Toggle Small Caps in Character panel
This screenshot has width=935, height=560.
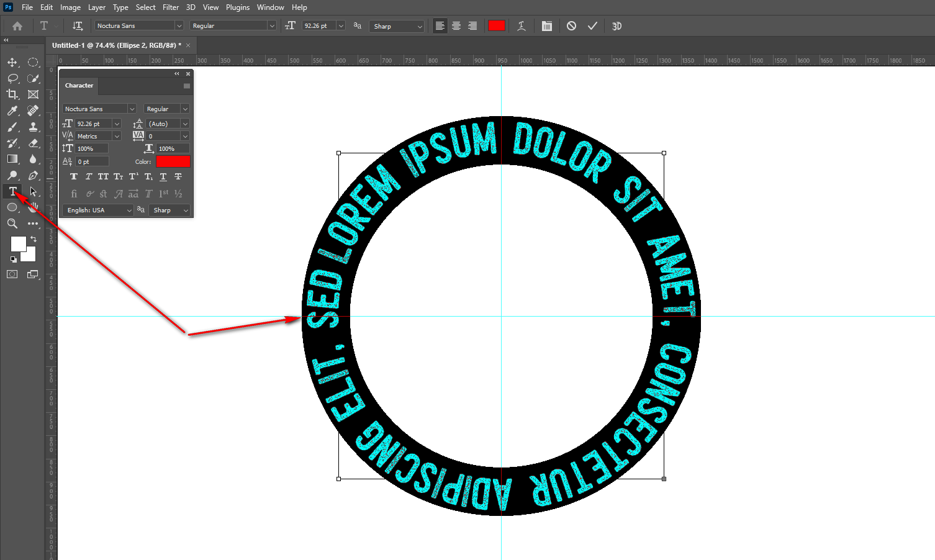[x=119, y=177]
